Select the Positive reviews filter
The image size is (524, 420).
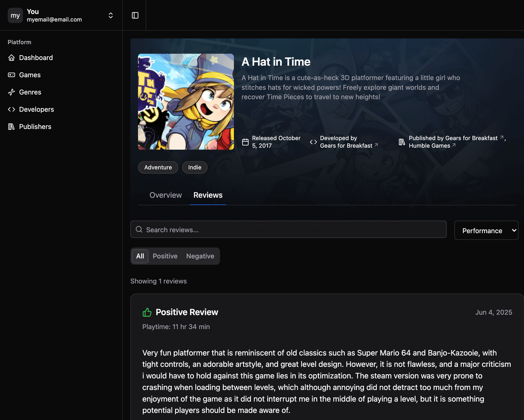pos(165,256)
